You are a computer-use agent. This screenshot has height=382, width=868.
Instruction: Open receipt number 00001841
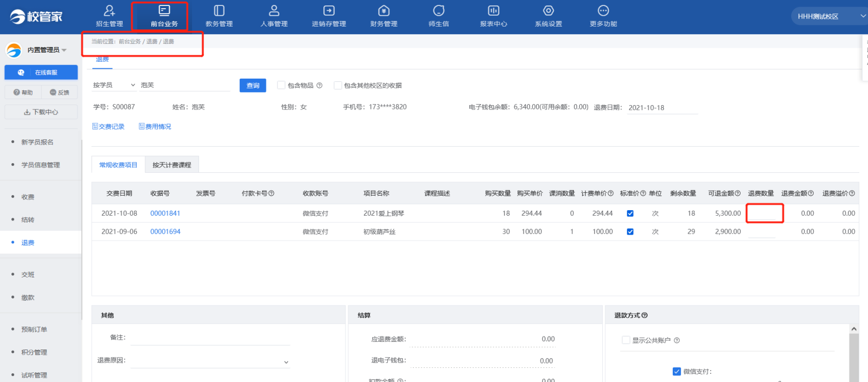(165, 213)
